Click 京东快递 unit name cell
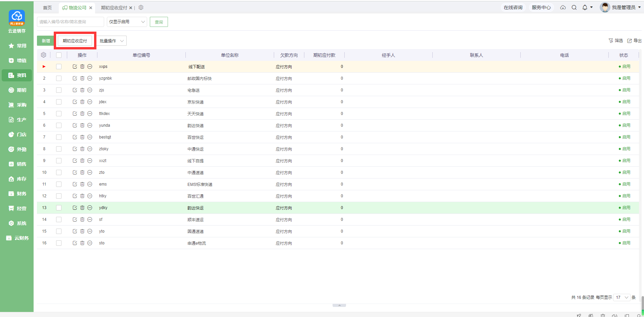This screenshot has width=644, height=317. click(x=196, y=102)
